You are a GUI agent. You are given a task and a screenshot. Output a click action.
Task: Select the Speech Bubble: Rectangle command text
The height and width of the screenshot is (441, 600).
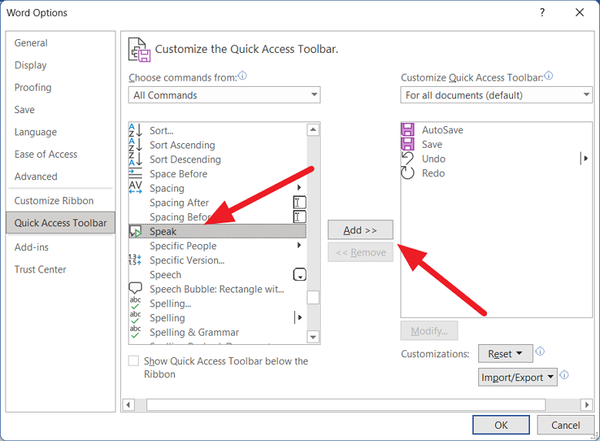[x=217, y=289]
